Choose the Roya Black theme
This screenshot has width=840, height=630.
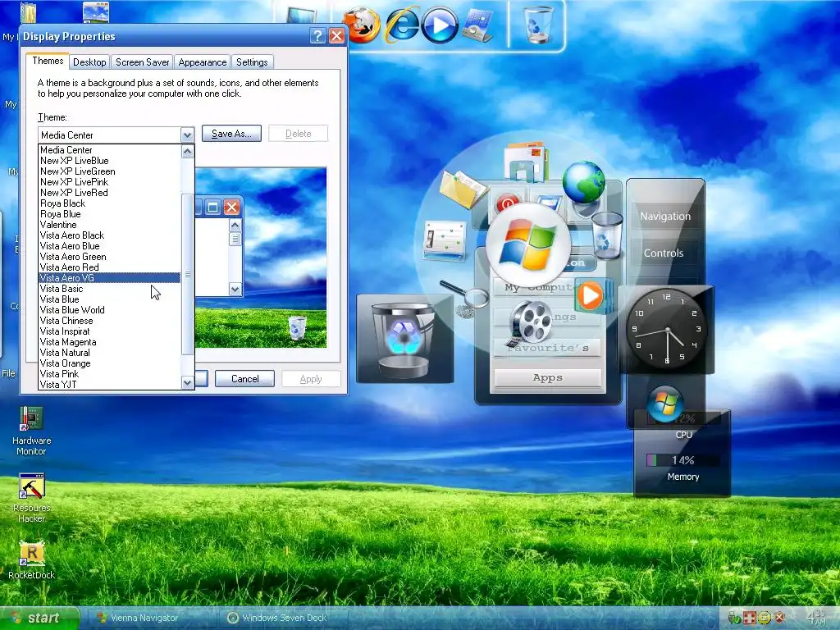tap(109, 203)
